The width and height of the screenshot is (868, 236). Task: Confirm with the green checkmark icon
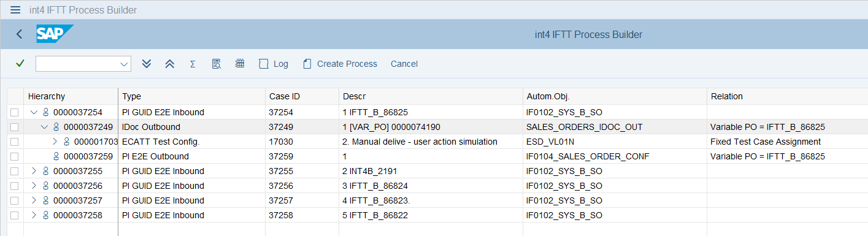tap(20, 63)
